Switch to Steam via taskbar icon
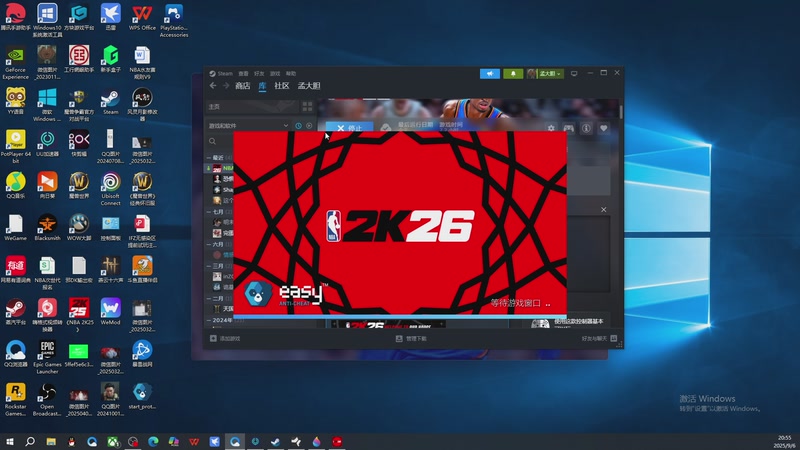 point(276,441)
